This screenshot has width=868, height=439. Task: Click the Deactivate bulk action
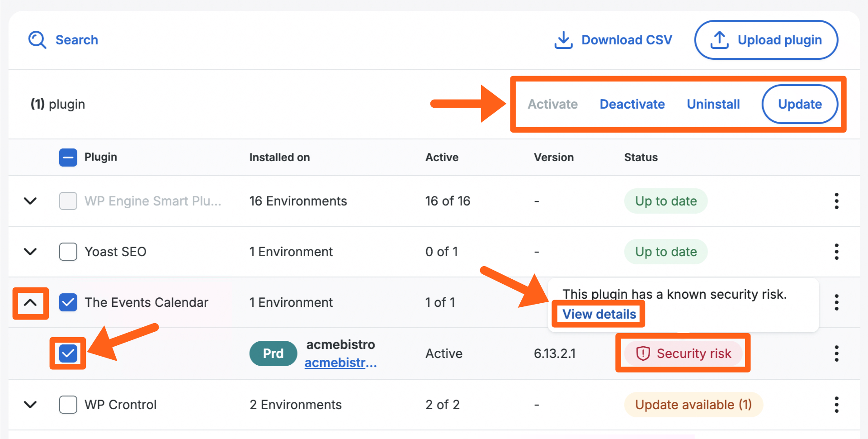(632, 104)
